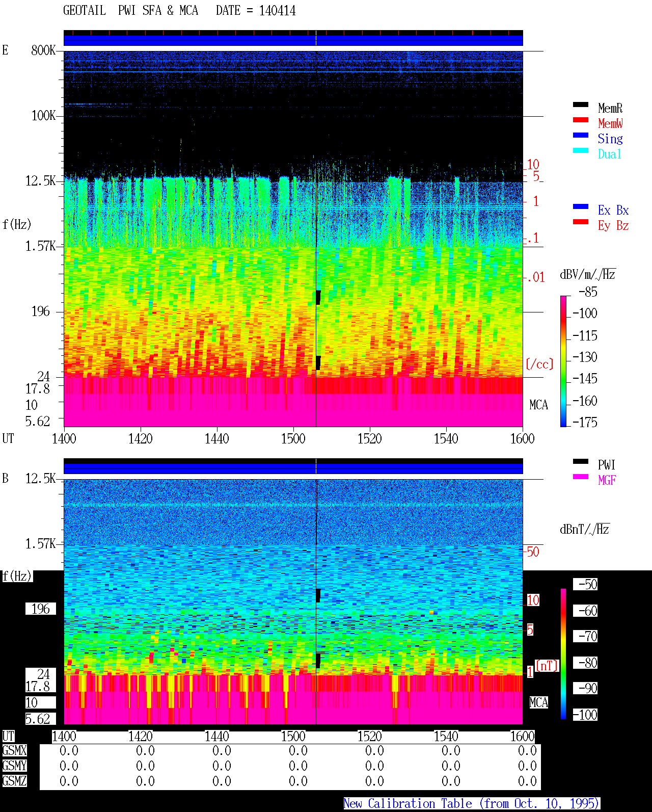Click the 1440 tick on the lower UT axis
The image size is (652, 812).
coord(216,736)
